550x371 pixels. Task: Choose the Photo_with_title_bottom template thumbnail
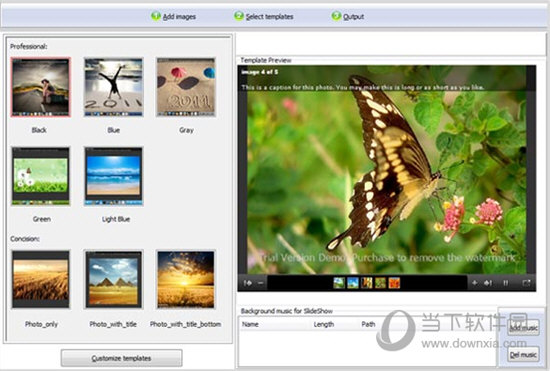click(186, 279)
